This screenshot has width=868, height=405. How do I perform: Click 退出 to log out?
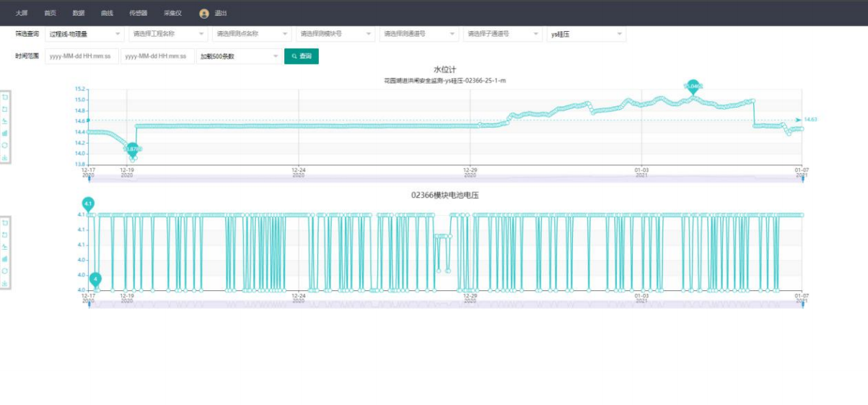click(221, 13)
